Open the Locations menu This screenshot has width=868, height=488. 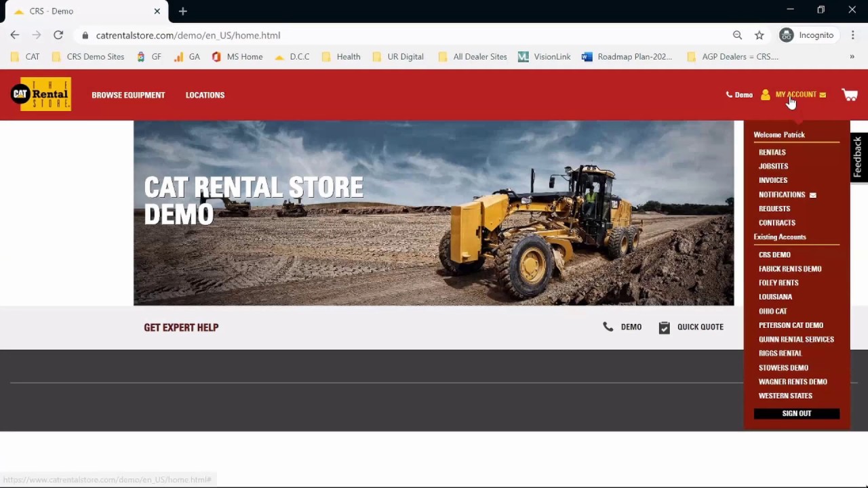pos(205,95)
